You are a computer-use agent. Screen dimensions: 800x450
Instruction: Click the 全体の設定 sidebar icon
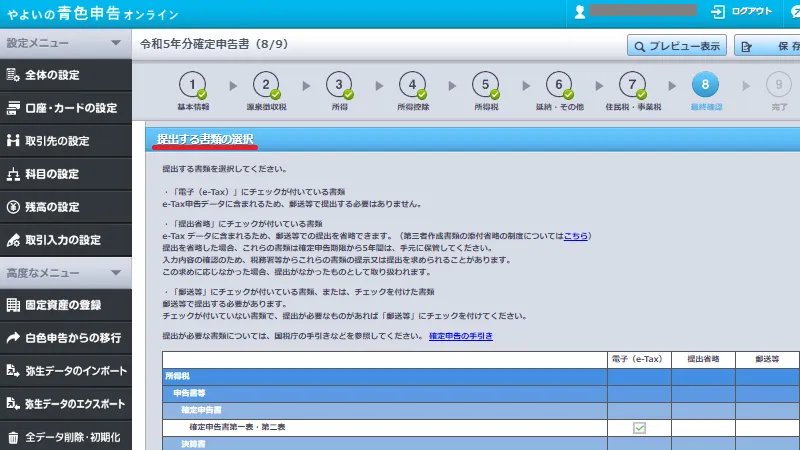click(13, 75)
